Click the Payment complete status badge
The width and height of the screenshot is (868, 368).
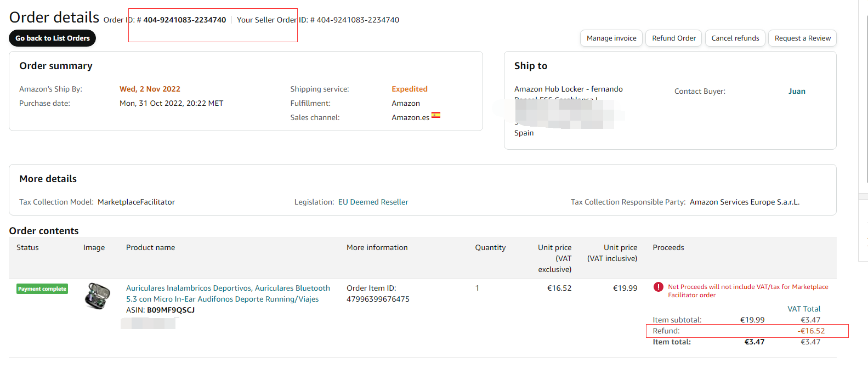tap(42, 289)
